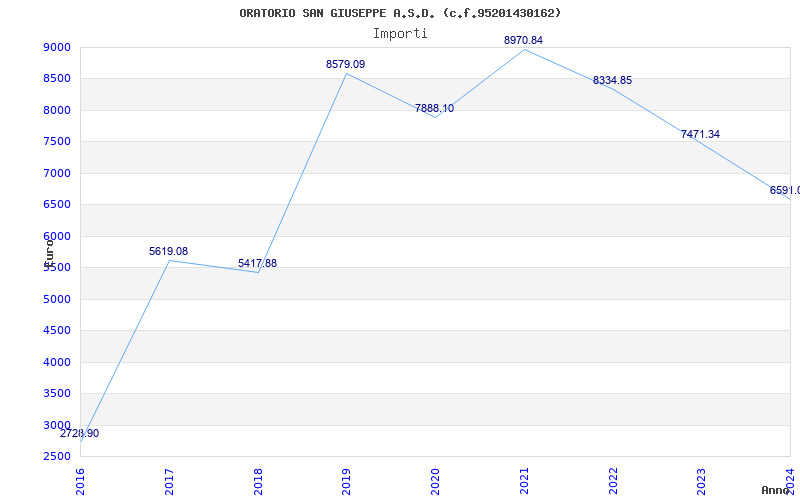
Task: Click x-axis year 2023
Action: point(702,482)
